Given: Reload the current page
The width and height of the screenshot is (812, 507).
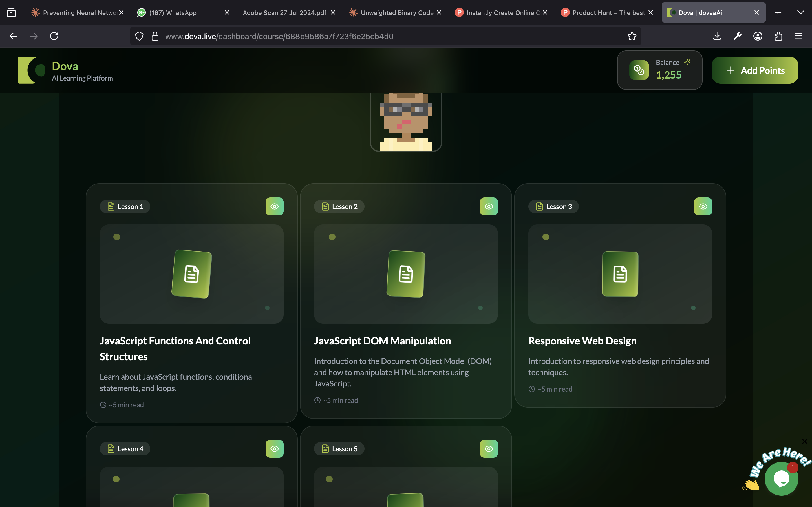Looking at the screenshot, I should (54, 36).
